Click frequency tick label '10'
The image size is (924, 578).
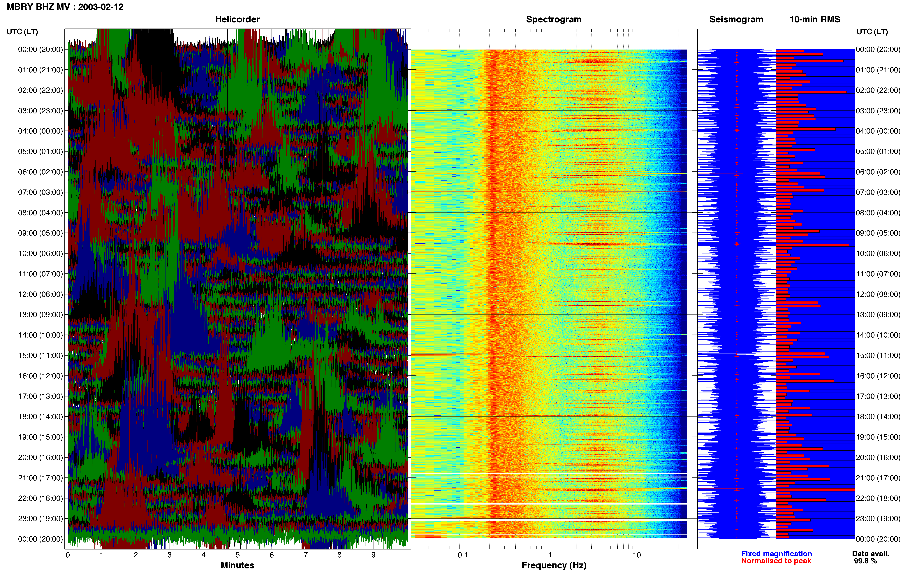point(637,555)
